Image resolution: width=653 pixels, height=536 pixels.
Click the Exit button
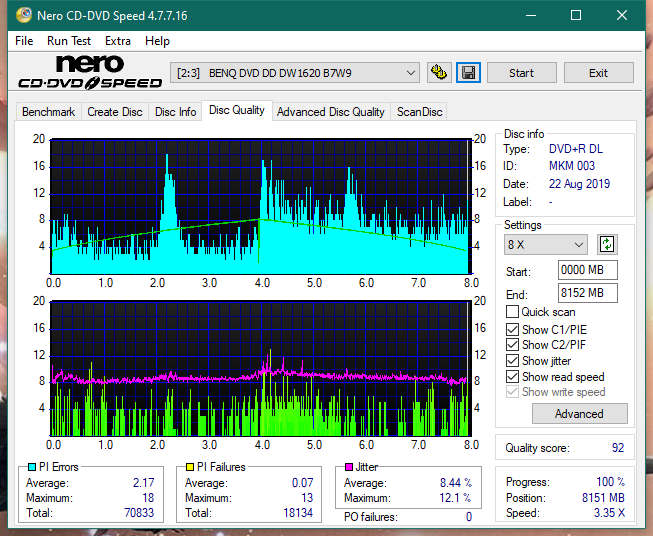click(598, 73)
